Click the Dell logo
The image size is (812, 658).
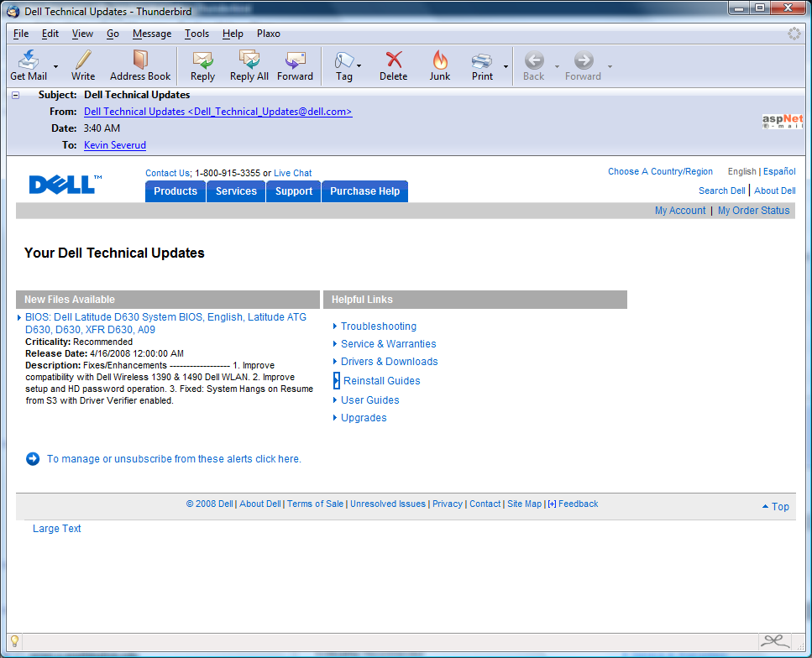(x=65, y=185)
